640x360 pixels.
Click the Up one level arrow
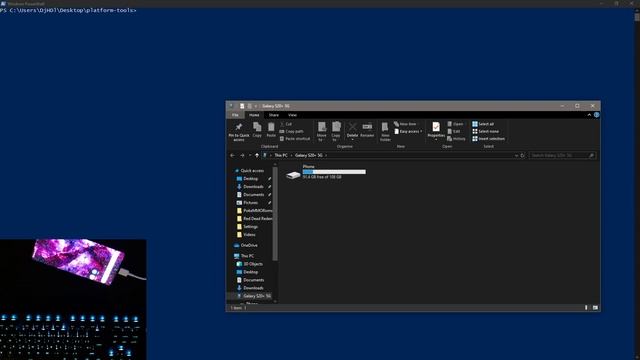point(257,156)
